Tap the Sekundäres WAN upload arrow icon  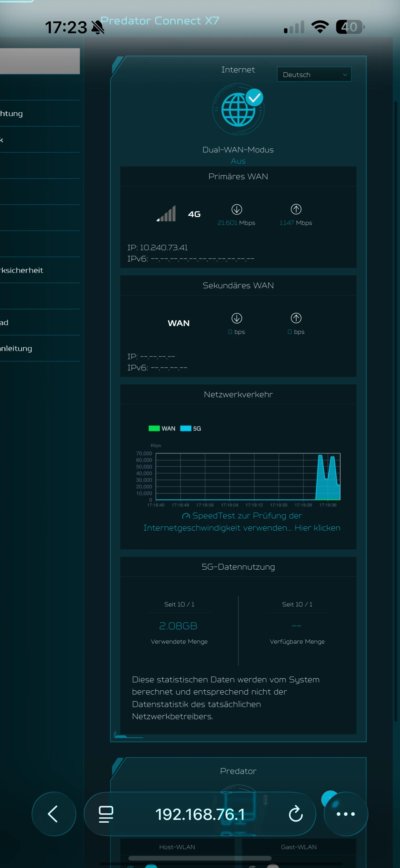(296, 318)
